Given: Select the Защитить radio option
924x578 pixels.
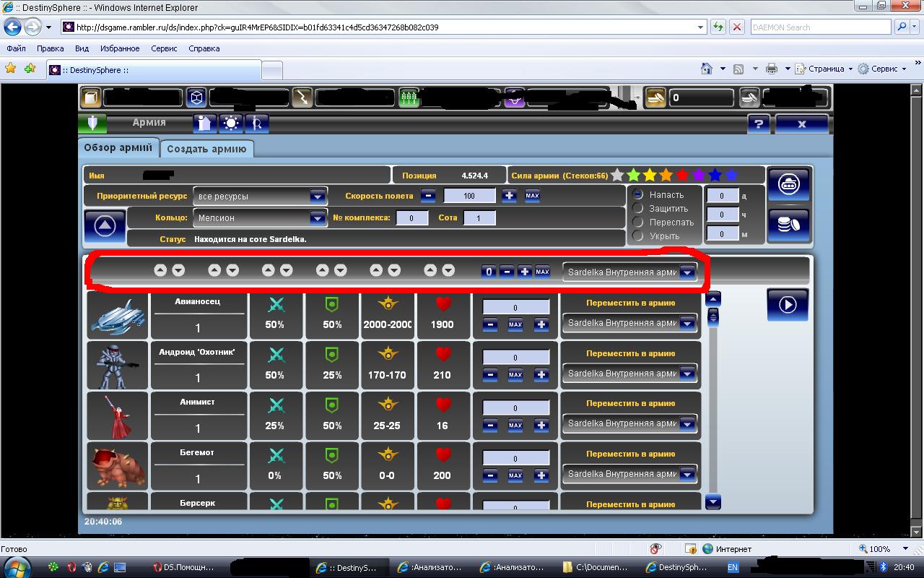Looking at the screenshot, I should click(x=638, y=209).
